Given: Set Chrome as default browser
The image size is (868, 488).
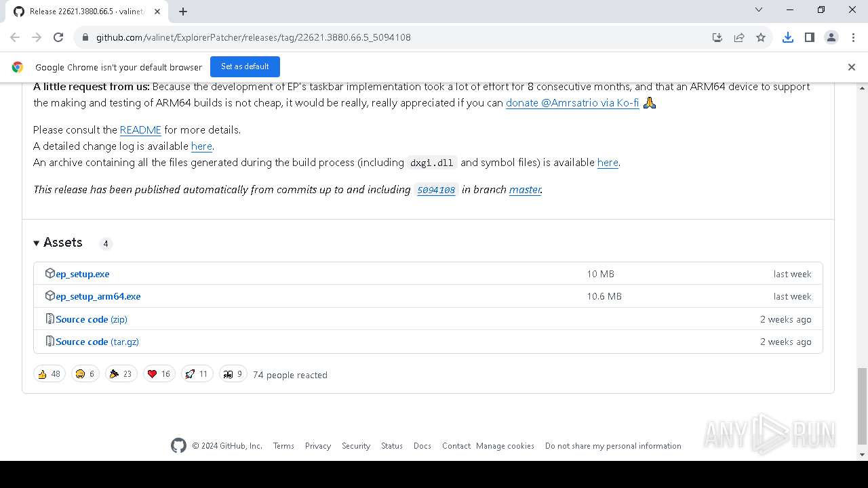Looking at the screenshot, I should [x=245, y=66].
